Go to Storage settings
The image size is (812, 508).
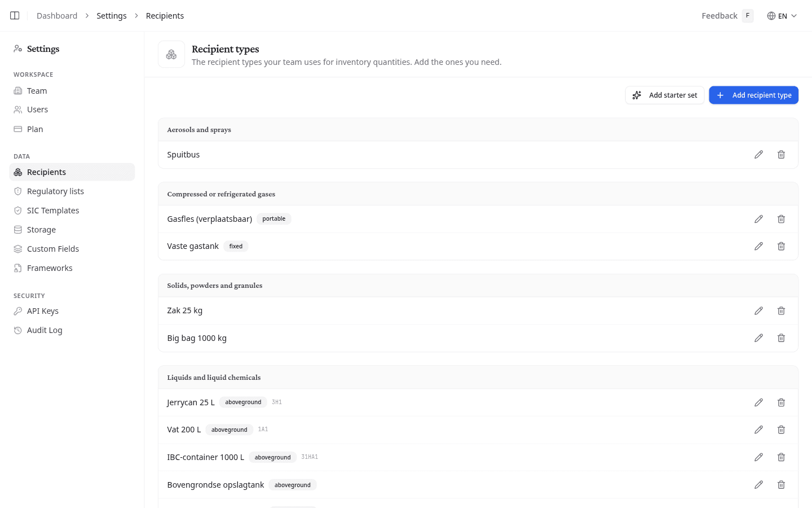[72, 230]
